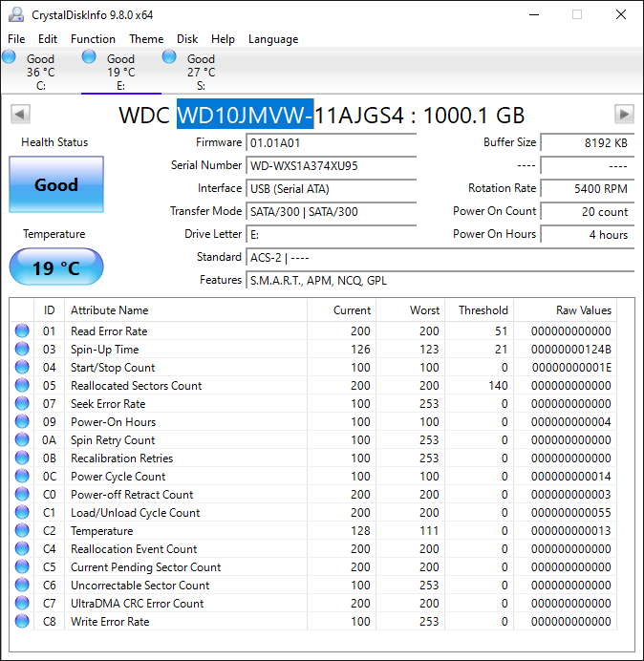
Task: Click the 19 °C temperature button
Action: 56,267
